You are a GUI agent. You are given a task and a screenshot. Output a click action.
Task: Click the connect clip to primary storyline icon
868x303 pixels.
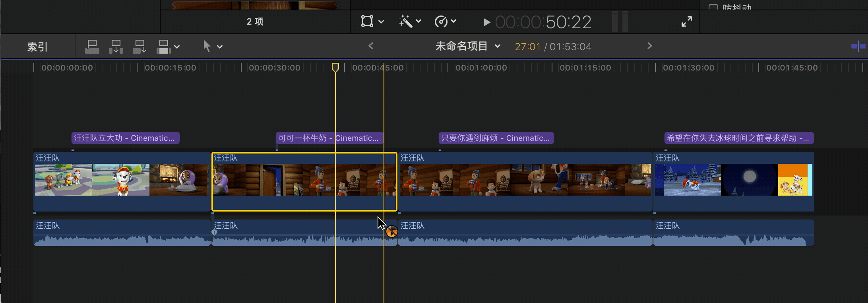click(x=92, y=47)
